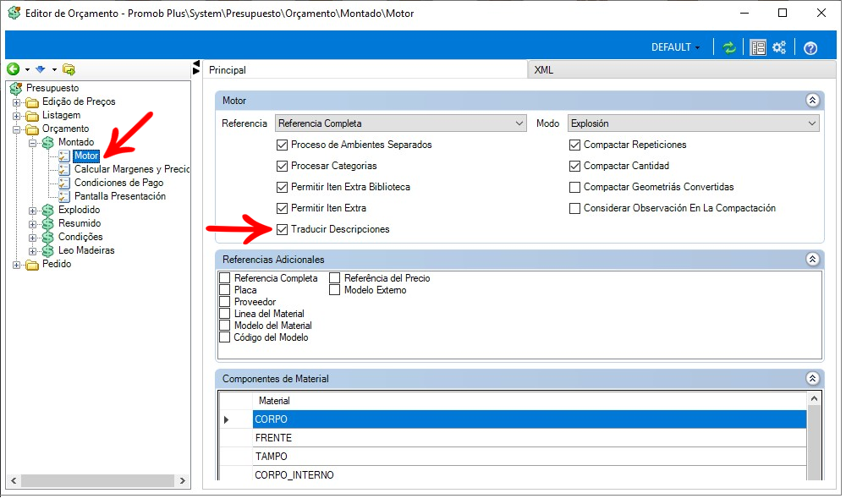Viewport: 846px width, 504px height.
Task: Click the Leo Madeiras dollar icon
Action: pyautogui.click(x=48, y=250)
